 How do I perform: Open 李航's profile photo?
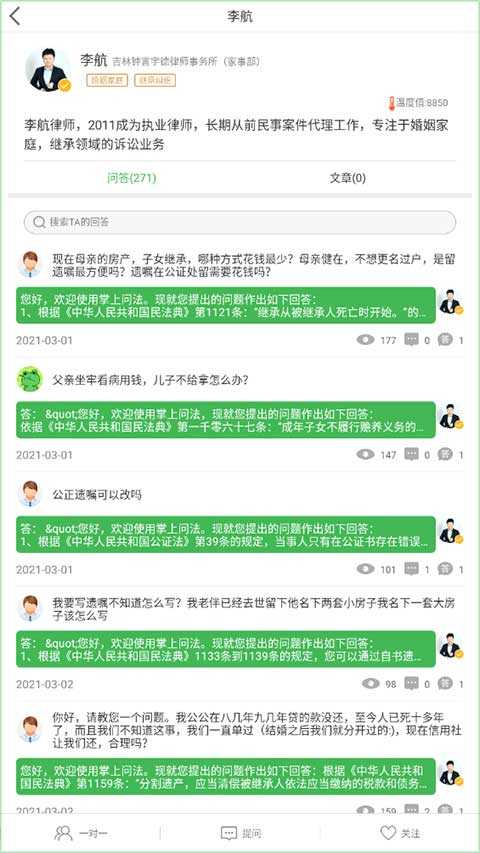click(x=48, y=69)
